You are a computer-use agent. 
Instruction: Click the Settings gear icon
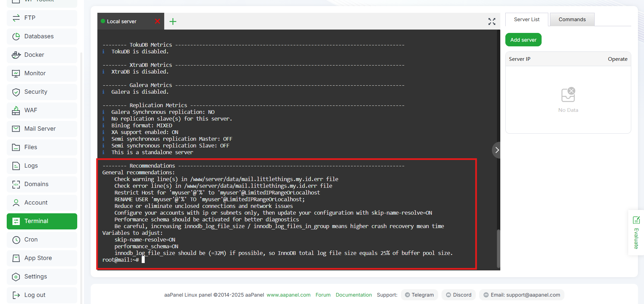click(16, 276)
